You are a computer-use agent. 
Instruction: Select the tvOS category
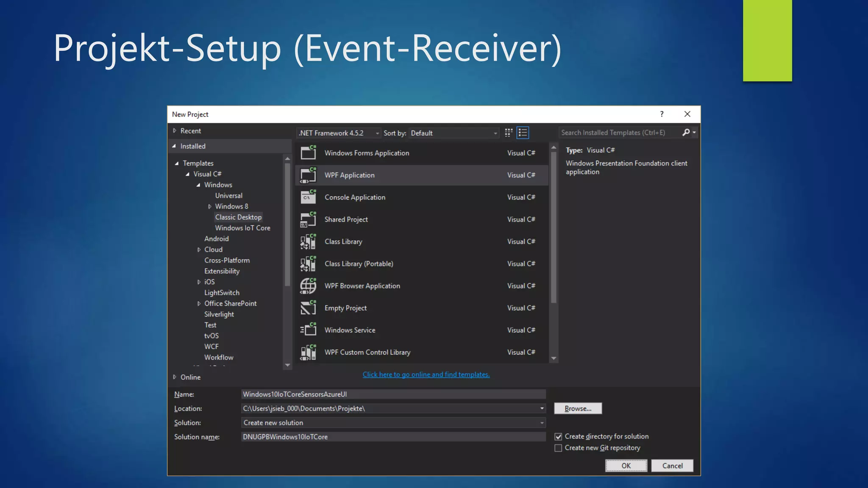click(211, 336)
